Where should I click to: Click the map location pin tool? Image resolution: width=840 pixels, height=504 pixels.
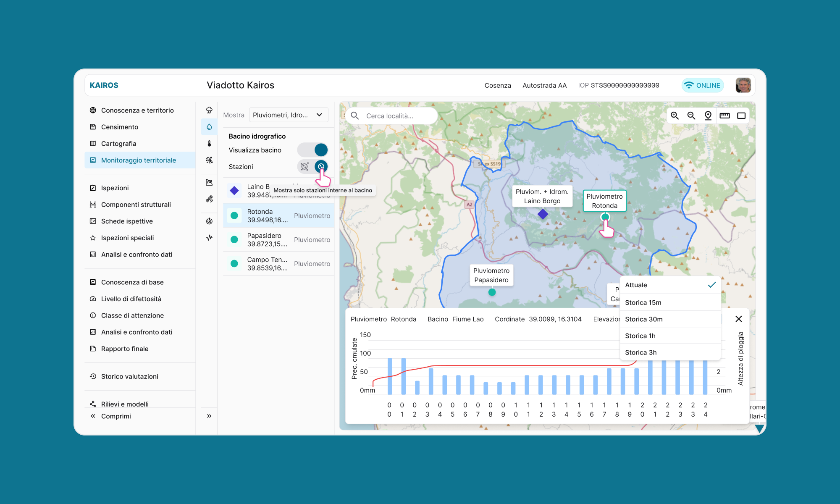tap(708, 115)
